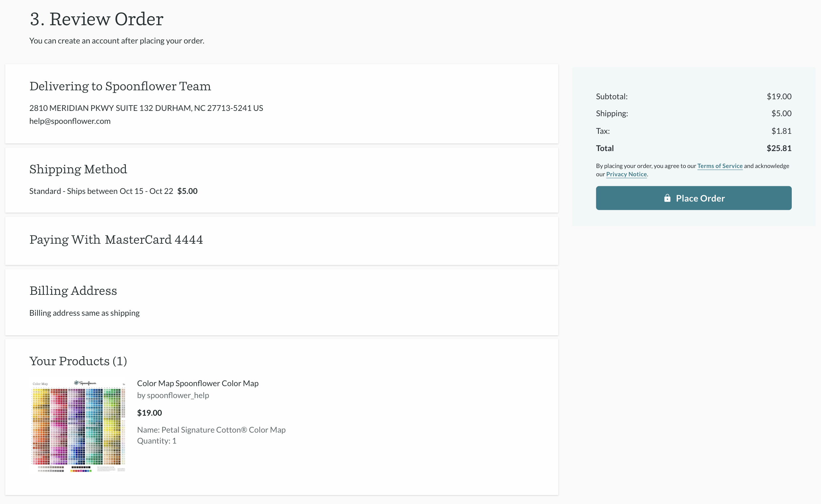Click the help@spoonflower.com email

point(70,121)
